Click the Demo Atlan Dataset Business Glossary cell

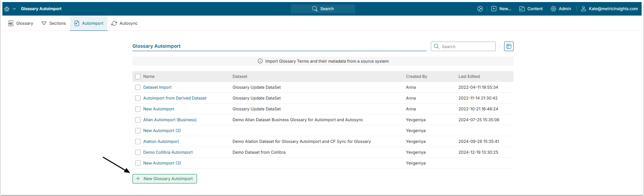[x=298, y=120]
